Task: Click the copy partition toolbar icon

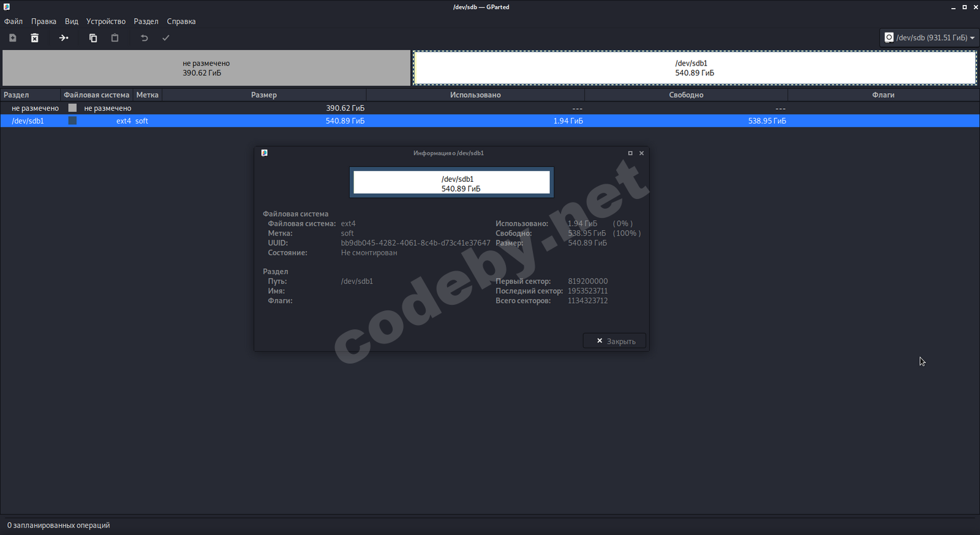Action: tap(93, 38)
